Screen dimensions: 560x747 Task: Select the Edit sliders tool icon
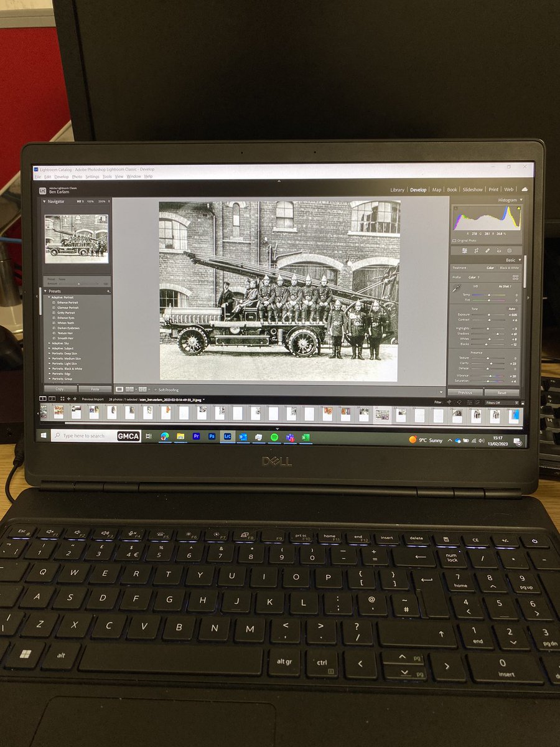click(x=465, y=250)
